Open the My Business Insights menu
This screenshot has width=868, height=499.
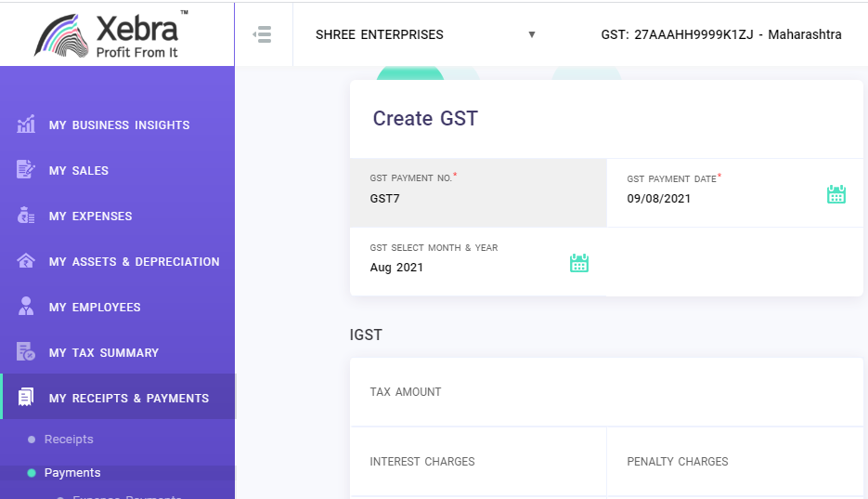(119, 125)
